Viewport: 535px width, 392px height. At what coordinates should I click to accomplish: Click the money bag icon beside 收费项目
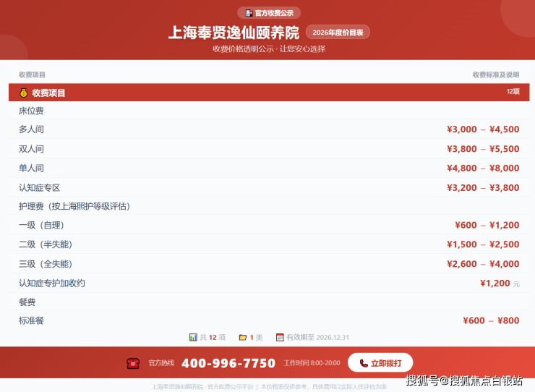[x=24, y=93]
